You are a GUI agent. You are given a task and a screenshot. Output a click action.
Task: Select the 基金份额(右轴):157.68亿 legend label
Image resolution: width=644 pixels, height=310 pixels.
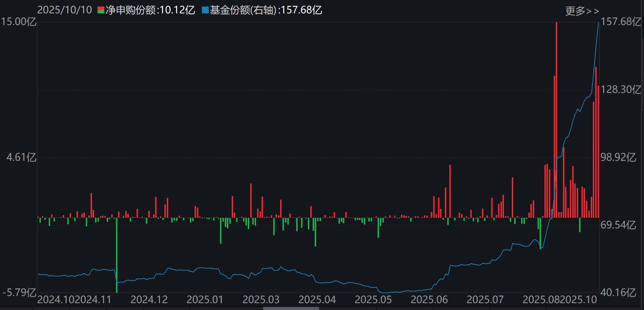point(266,10)
